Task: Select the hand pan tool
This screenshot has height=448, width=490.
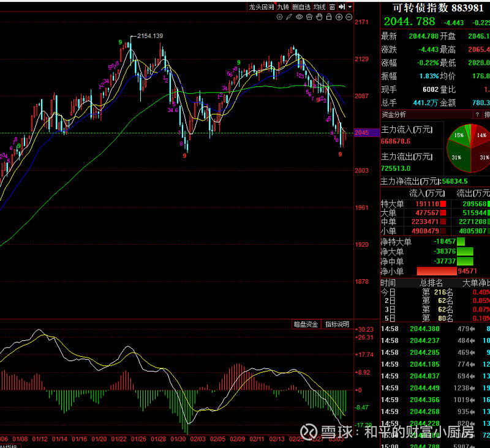Action: [319, 17]
